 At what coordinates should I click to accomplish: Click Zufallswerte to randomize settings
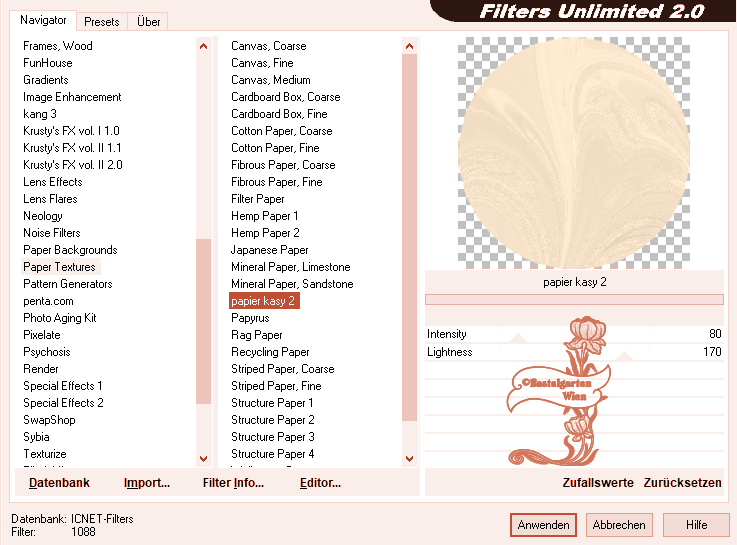[x=597, y=483]
